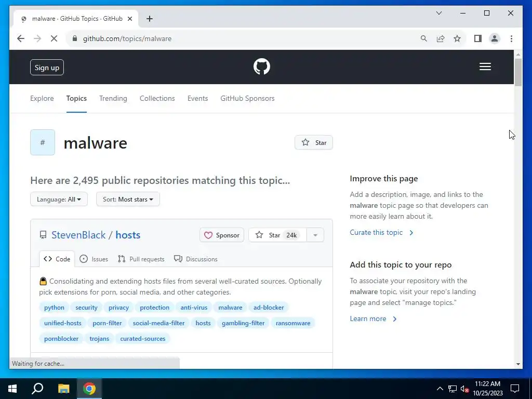
Task: Open File Explorer from the taskbar
Action: pyautogui.click(x=63, y=389)
